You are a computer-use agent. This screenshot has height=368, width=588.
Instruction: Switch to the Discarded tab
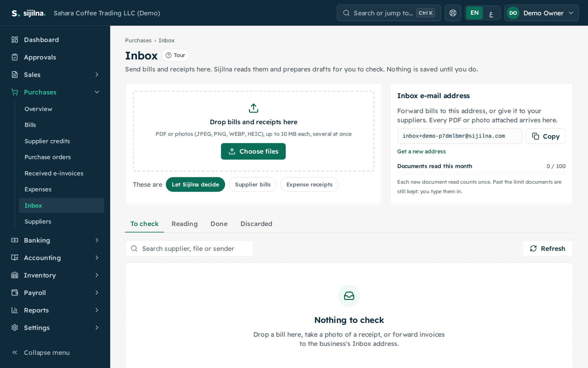point(256,224)
